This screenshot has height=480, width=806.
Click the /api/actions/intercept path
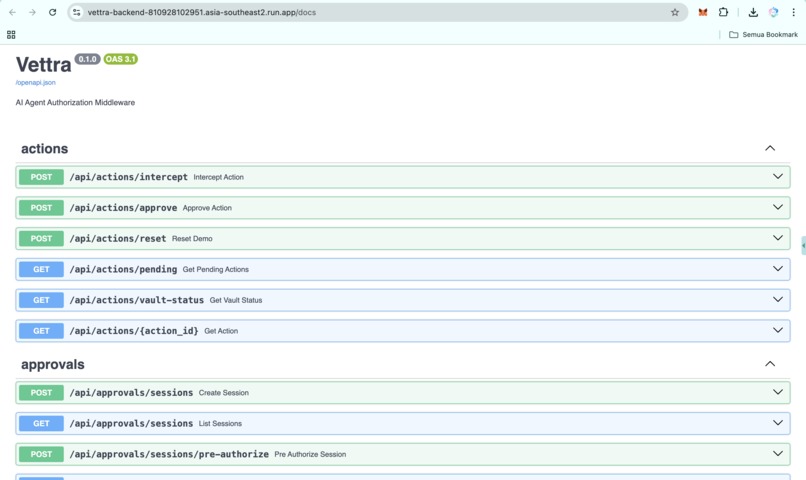point(129,177)
